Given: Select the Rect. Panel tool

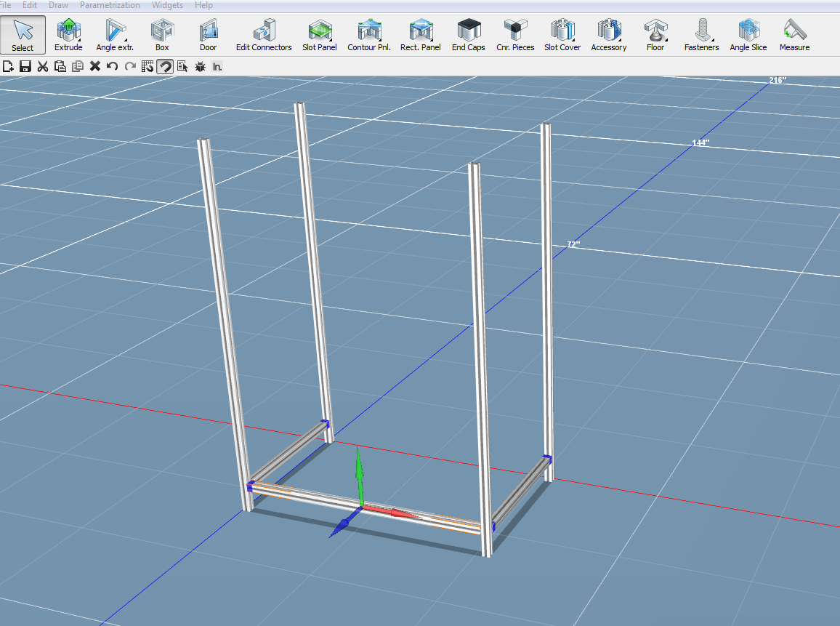Looking at the screenshot, I should tap(421, 35).
